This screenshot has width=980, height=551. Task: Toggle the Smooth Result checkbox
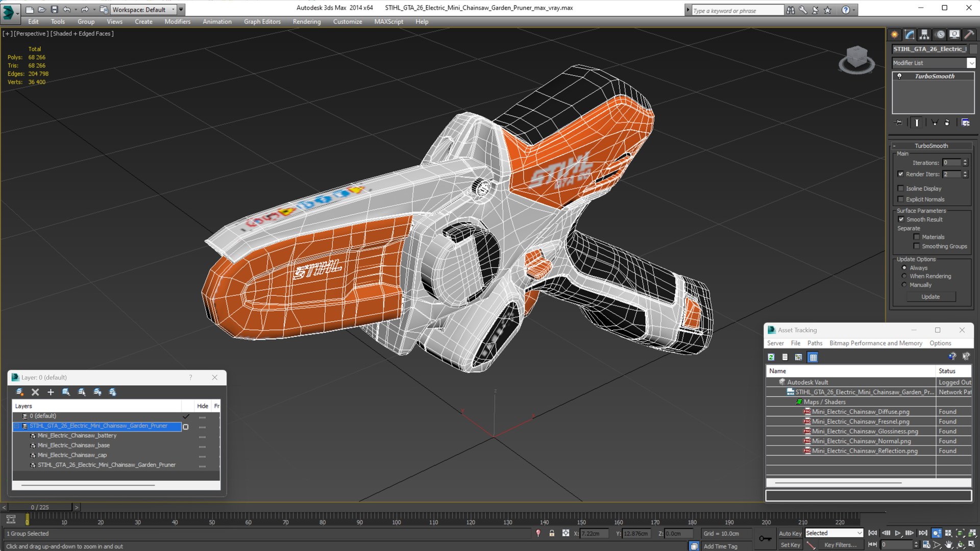(x=901, y=219)
